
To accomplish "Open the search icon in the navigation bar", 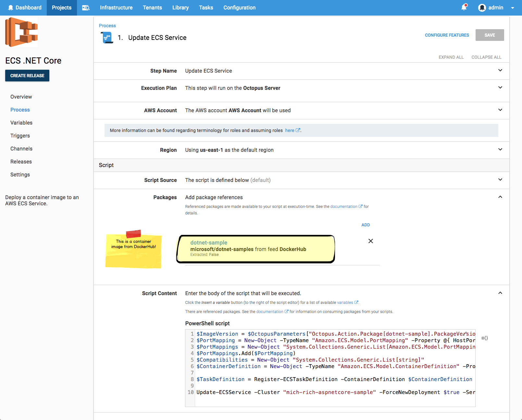I will click(x=86, y=7).
